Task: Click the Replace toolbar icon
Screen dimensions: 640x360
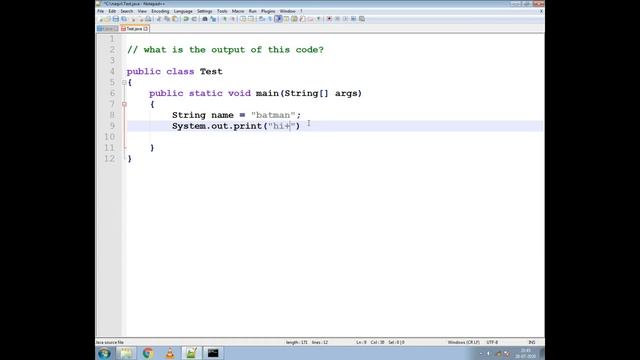Action: [213, 19]
